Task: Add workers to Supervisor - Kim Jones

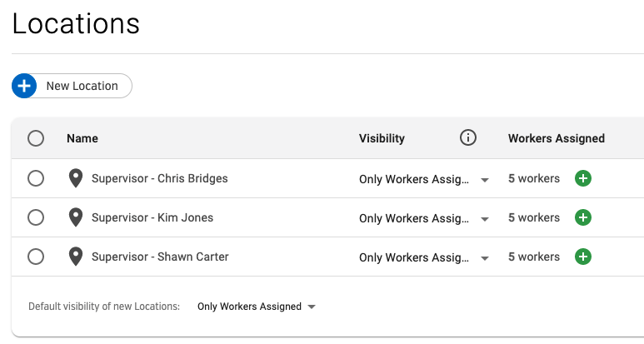Action: pos(583,217)
